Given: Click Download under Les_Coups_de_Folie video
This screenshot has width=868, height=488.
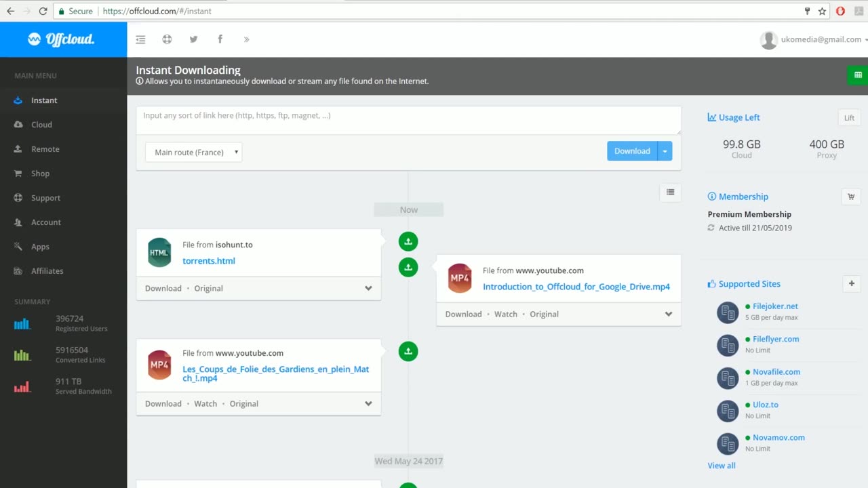Looking at the screenshot, I should click(x=163, y=403).
